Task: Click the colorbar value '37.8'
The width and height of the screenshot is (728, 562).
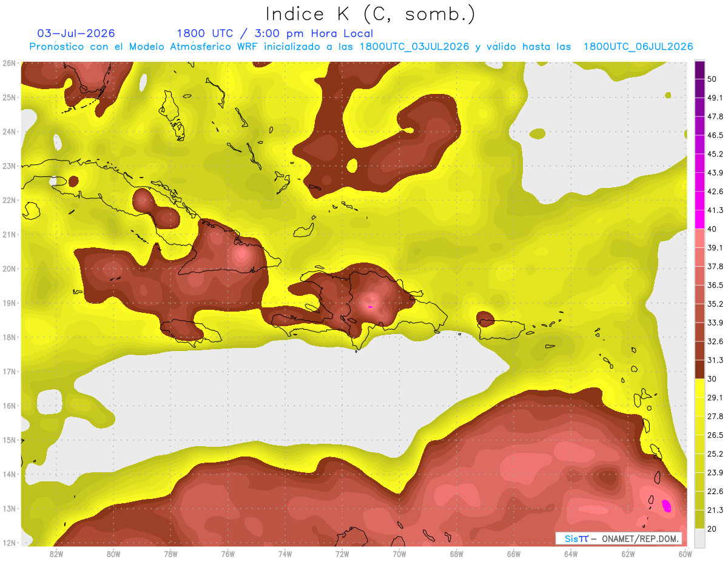Action: [x=715, y=266]
